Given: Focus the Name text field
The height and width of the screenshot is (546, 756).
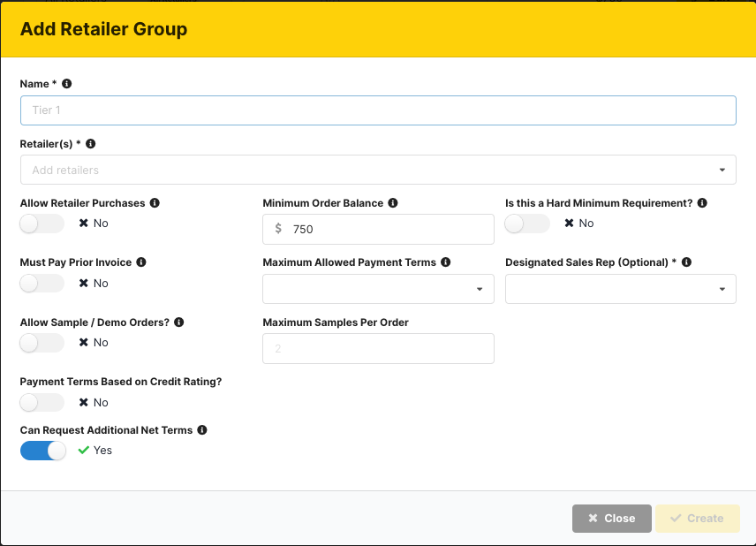Looking at the screenshot, I should tap(377, 110).
